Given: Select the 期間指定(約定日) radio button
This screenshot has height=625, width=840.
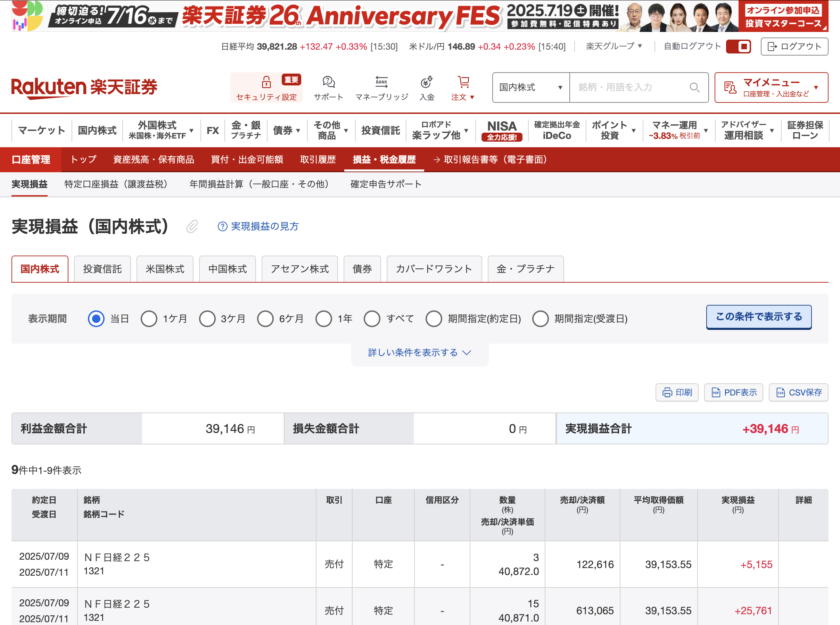Looking at the screenshot, I should pos(434,318).
